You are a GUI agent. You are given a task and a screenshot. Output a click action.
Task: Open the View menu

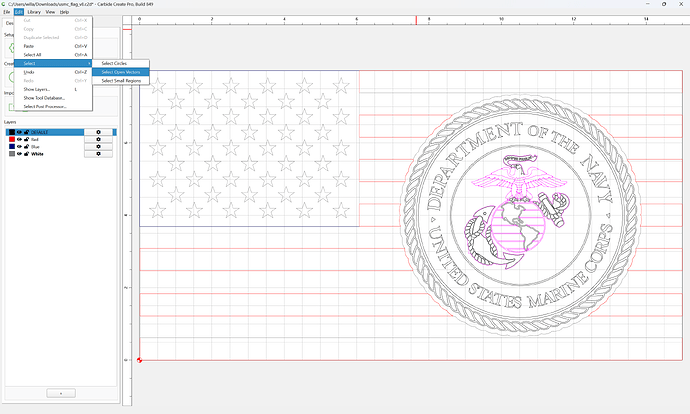pyautogui.click(x=51, y=12)
